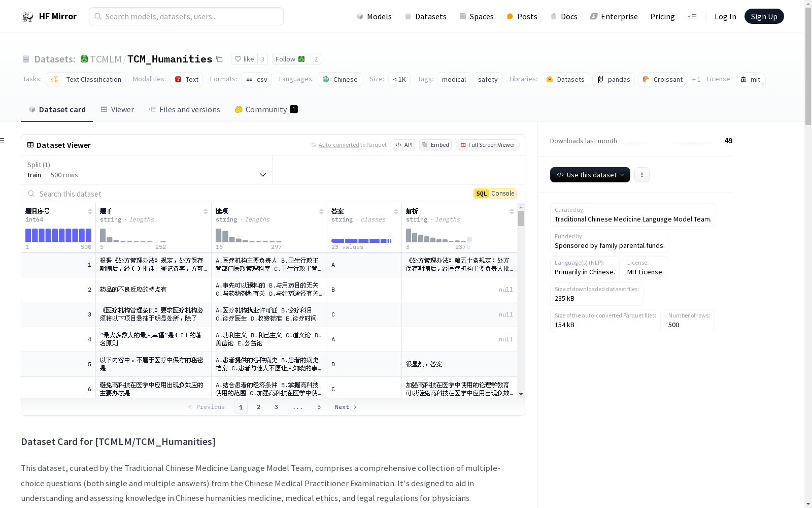Open the Community tab

[x=266, y=110]
